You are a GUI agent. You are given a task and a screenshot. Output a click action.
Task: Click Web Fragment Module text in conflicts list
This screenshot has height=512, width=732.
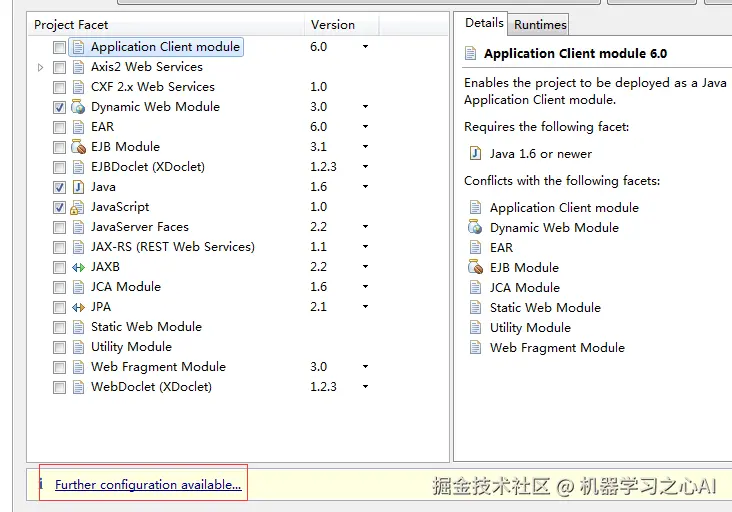557,348
